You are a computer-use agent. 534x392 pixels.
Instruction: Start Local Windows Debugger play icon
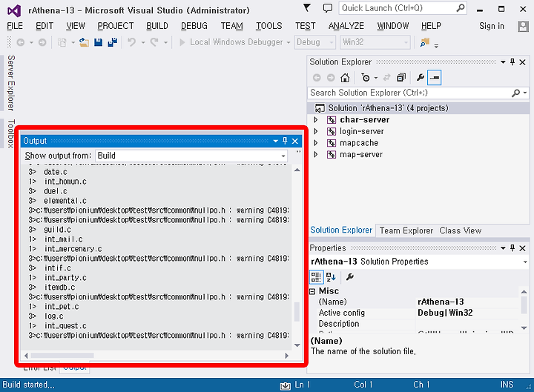(182, 42)
